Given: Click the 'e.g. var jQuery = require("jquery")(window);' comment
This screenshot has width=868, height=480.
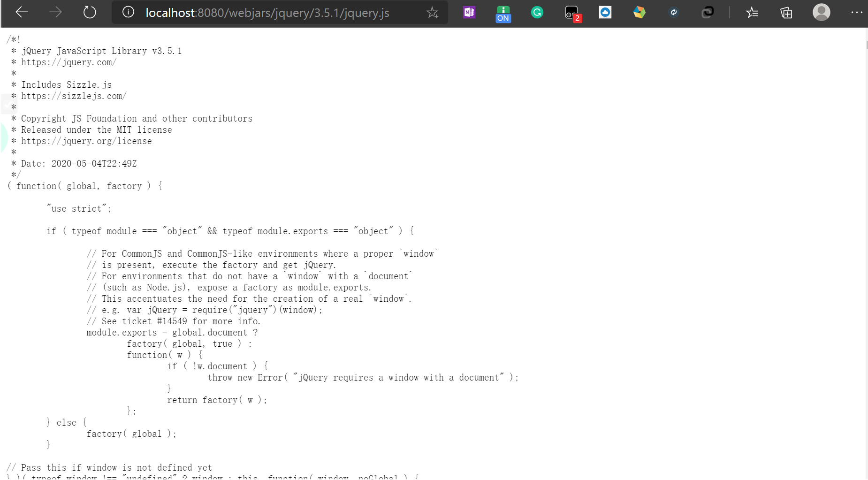Looking at the screenshot, I should pos(205,310).
